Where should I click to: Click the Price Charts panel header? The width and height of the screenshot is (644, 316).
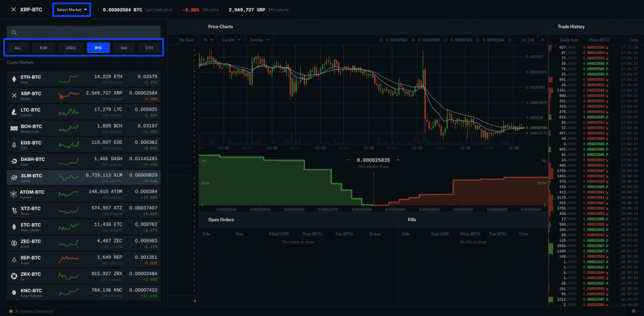(221, 26)
